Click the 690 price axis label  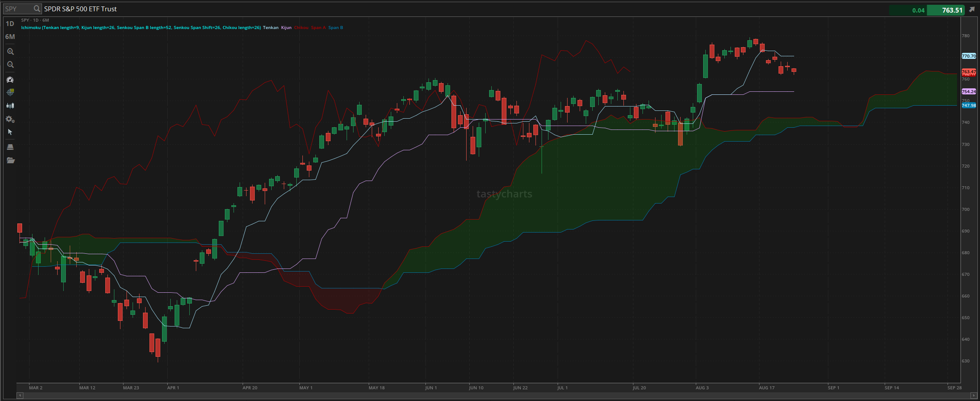pos(966,231)
